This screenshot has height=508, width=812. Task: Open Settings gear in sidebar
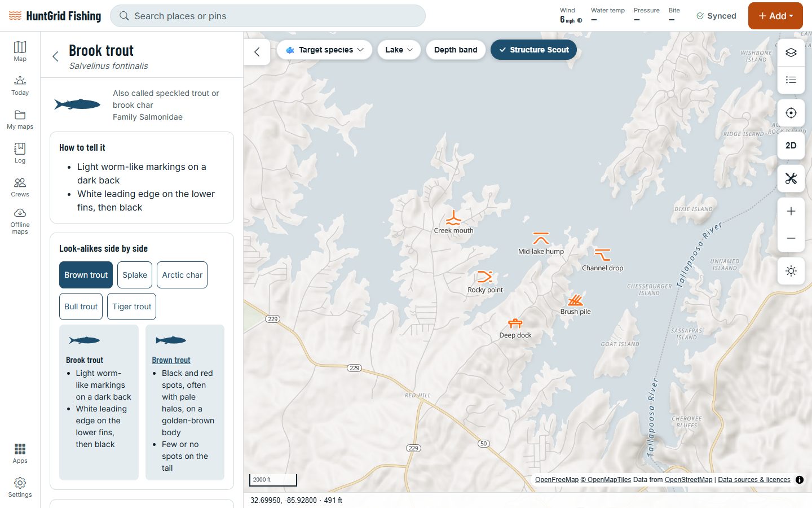(20, 487)
